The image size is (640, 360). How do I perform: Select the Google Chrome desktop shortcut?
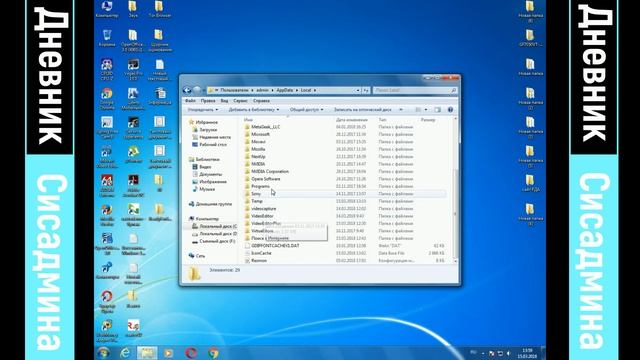coord(107,98)
